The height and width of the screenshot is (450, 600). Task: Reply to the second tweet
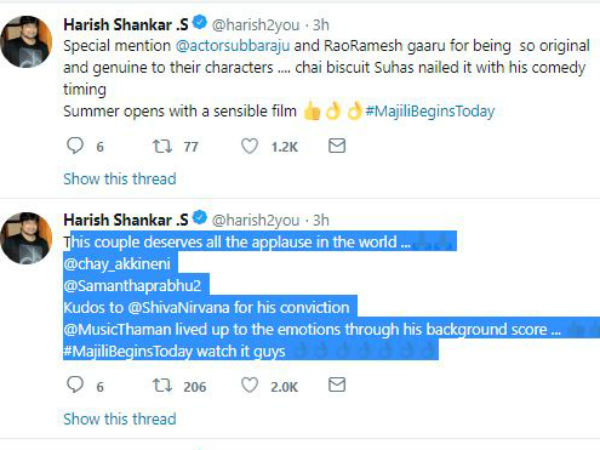click(x=73, y=386)
